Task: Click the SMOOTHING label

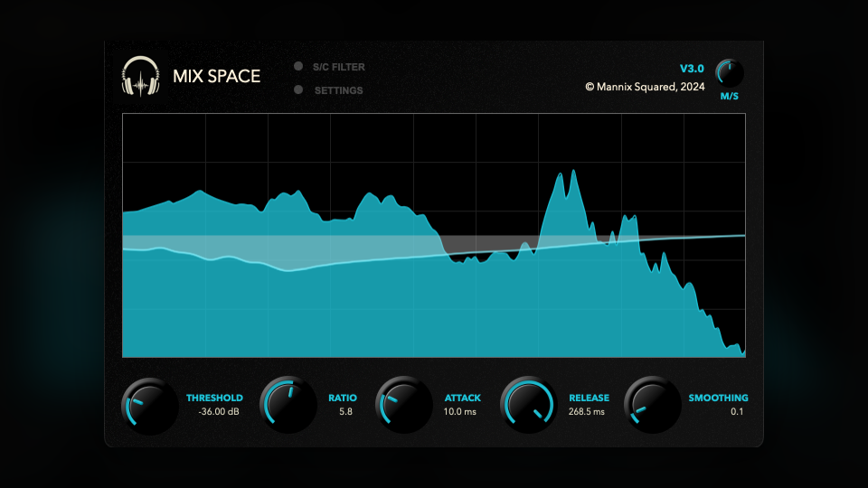Action: pyautogui.click(x=718, y=398)
